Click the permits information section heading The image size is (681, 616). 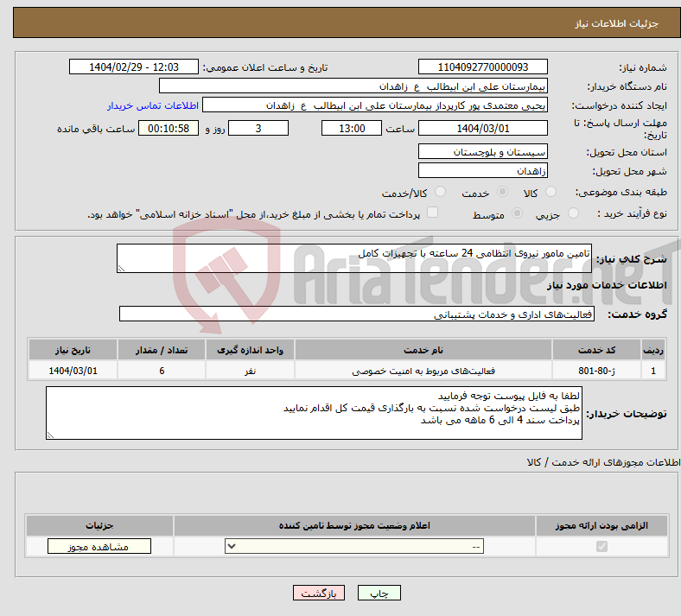click(x=603, y=463)
